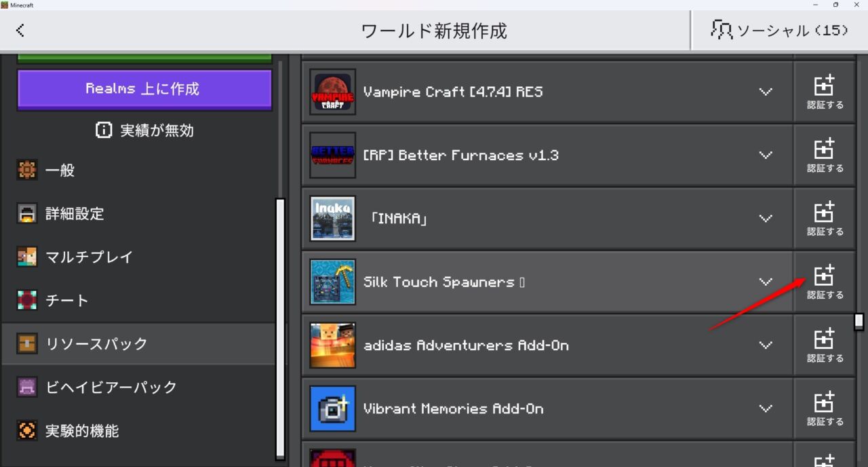Click the チート command block icon

27,301
